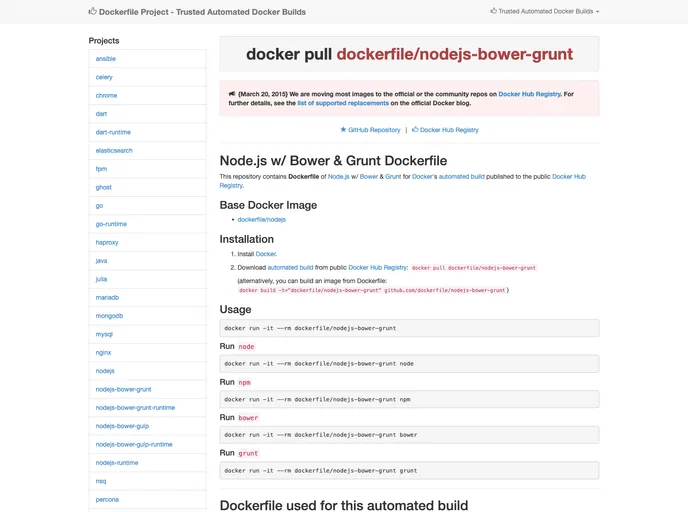Screen dimensions: 688x512
Task: Click the thumbs-up icon beside Docker Hub Registry
Action: [415, 129]
